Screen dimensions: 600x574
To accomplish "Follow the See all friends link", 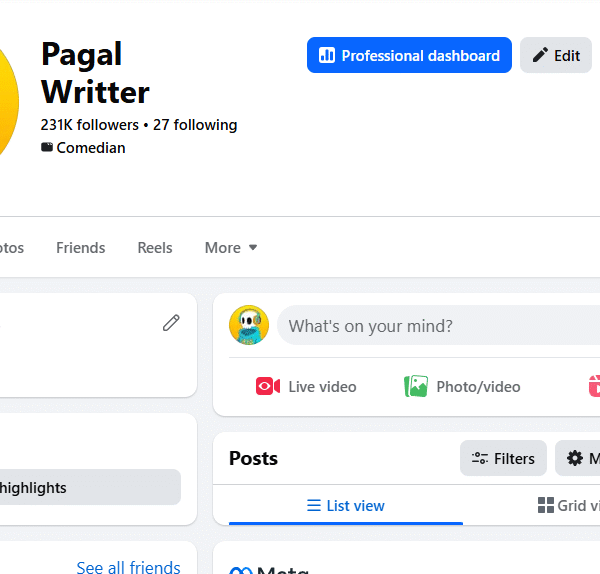I will [128, 567].
